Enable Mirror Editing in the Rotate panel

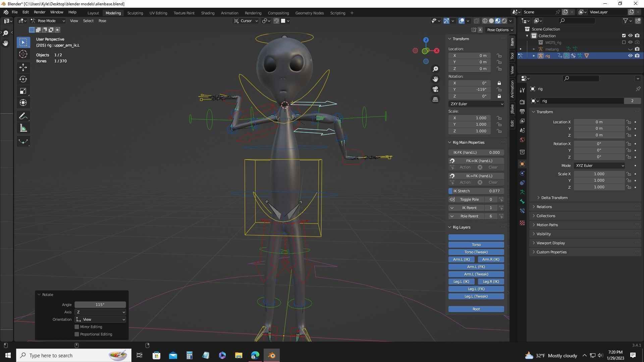76,327
